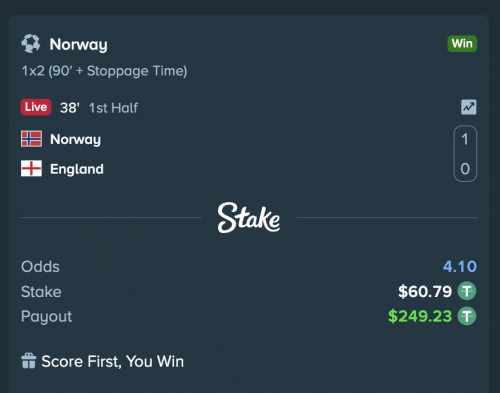Screen dimensions: 500x393
Task: Click the Norway selection title
Action: pos(78,45)
